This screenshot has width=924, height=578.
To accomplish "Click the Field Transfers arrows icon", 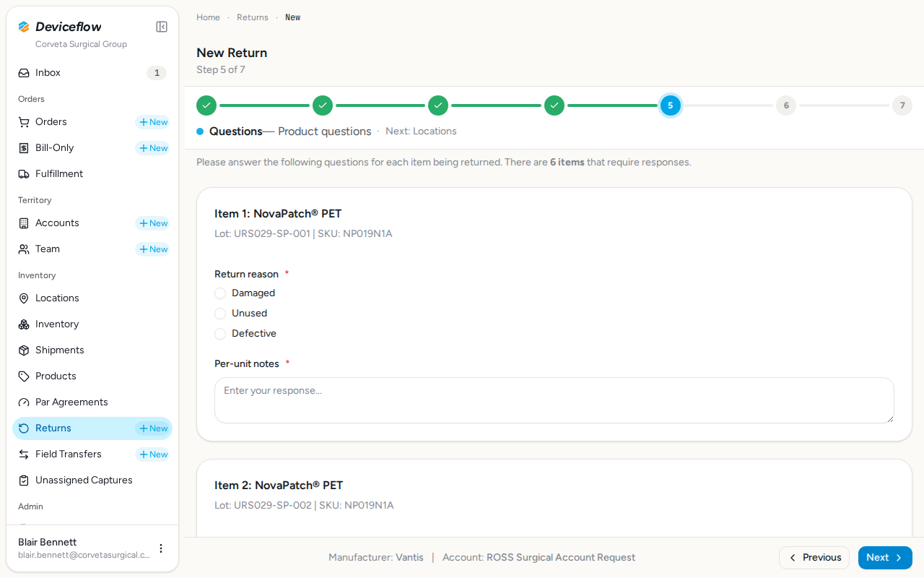I will coord(24,454).
